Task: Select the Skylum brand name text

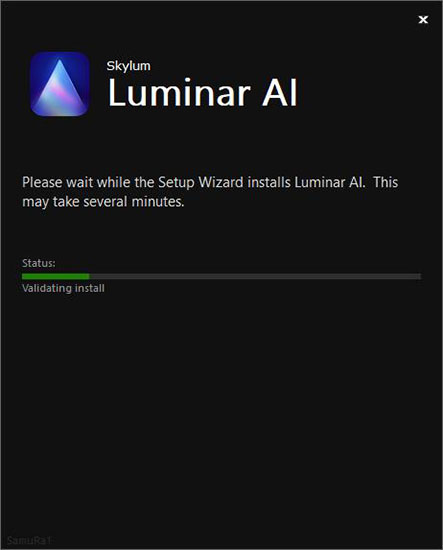Action: 128,66
